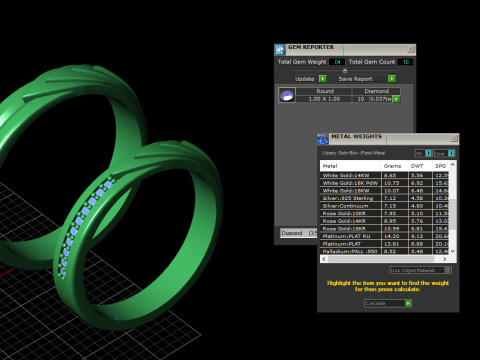Select the White Gold:14KW row
The image size is (480, 360).
(385, 175)
